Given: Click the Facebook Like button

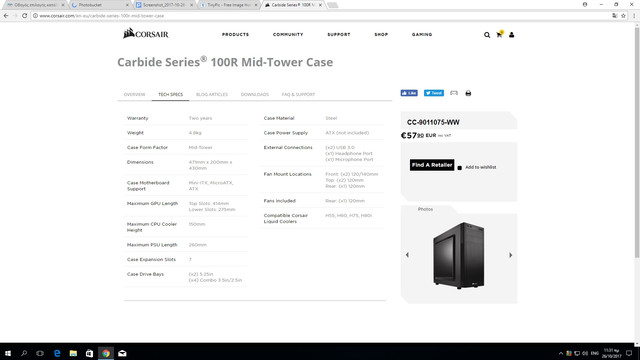Looking at the screenshot, I should tap(409, 93).
